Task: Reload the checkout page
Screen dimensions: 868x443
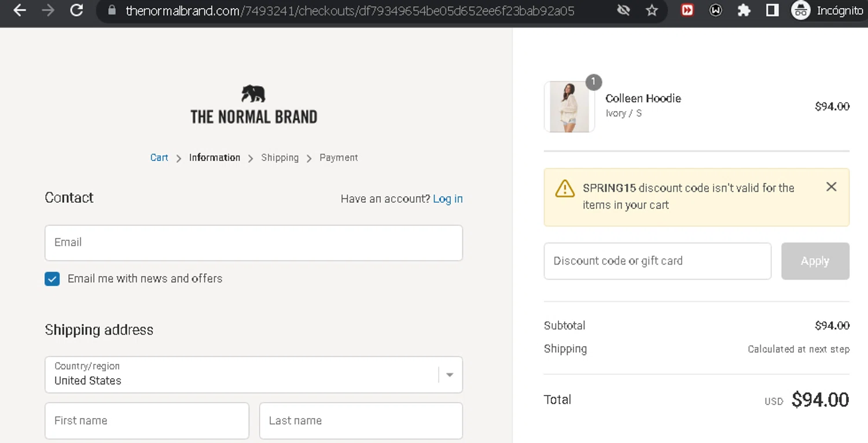Action: pyautogui.click(x=76, y=10)
